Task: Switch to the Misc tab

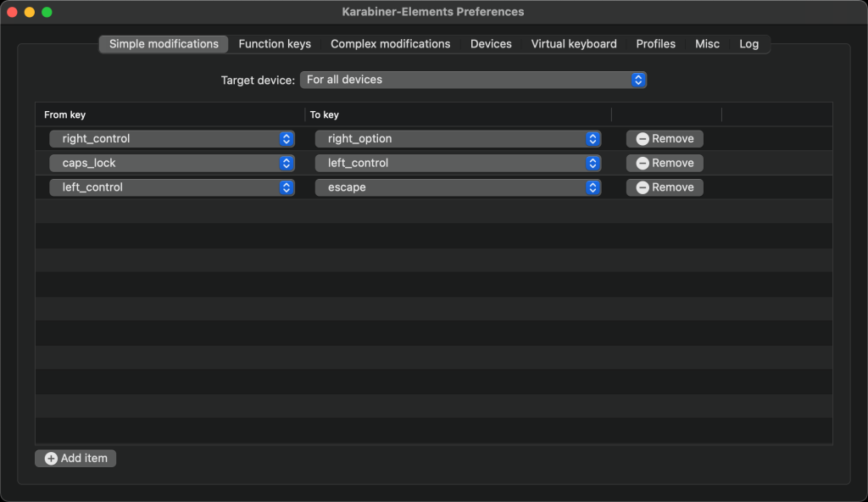Action: point(707,44)
